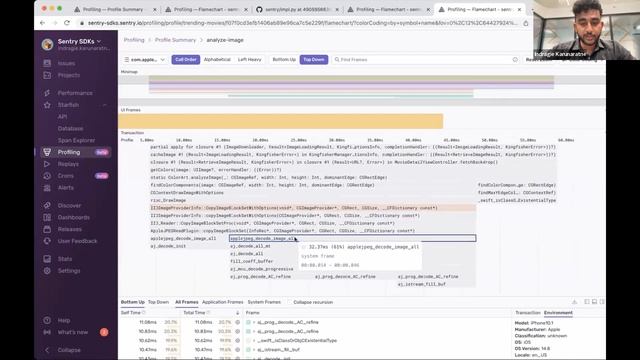Open Stats chart icon in sidebar

[x=47, y=259]
